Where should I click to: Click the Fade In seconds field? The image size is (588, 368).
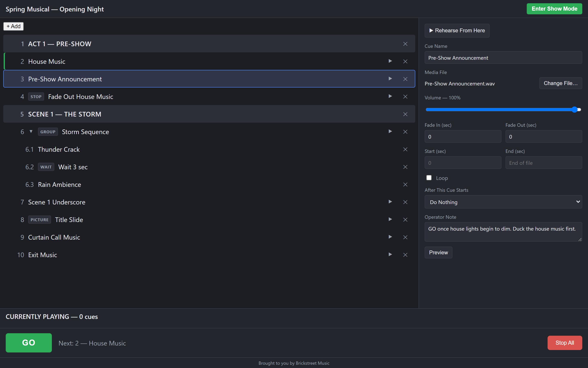[x=463, y=137]
